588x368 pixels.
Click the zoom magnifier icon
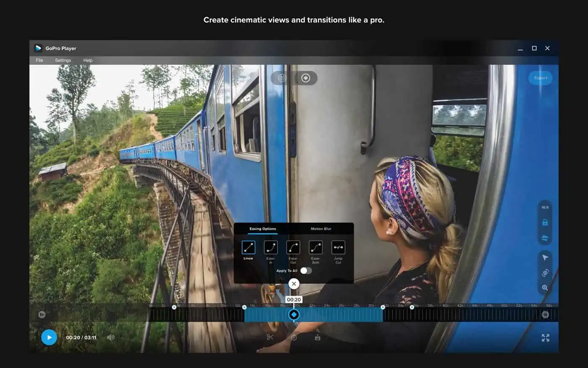545,288
